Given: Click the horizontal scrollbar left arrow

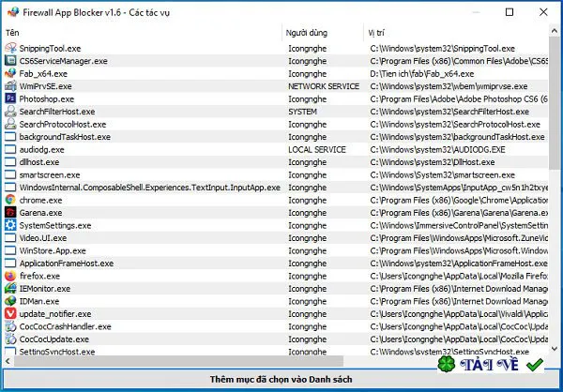Looking at the screenshot, I should 8,361.
